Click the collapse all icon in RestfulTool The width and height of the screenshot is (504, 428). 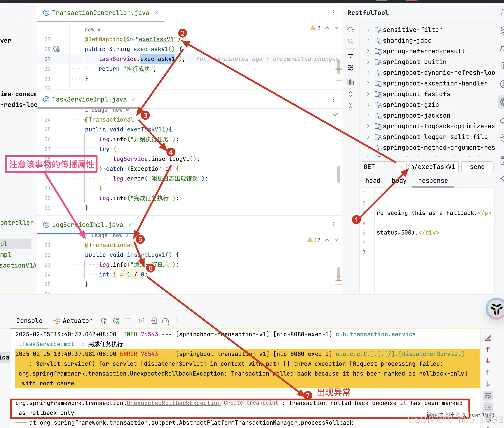point(350,105)
